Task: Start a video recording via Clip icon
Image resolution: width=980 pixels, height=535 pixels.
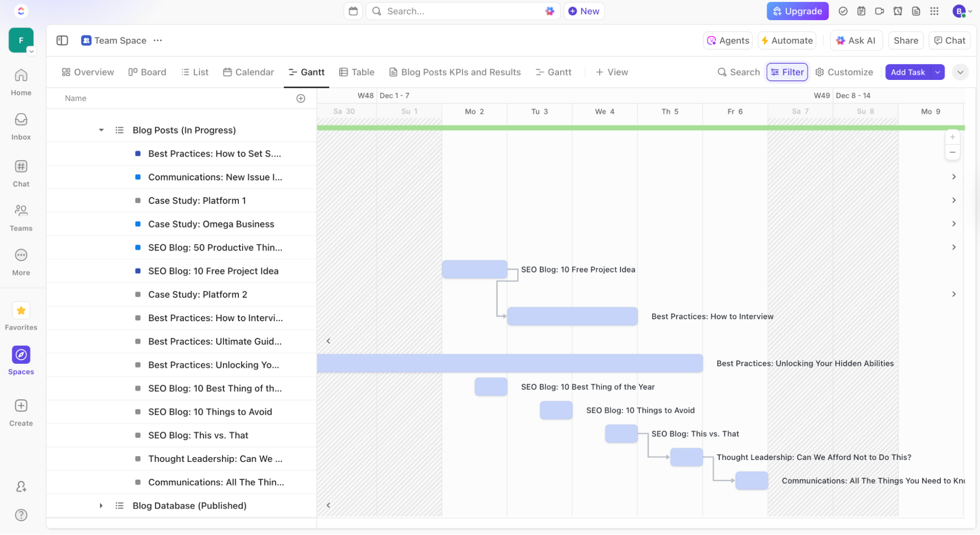Action: coord(879,11)
